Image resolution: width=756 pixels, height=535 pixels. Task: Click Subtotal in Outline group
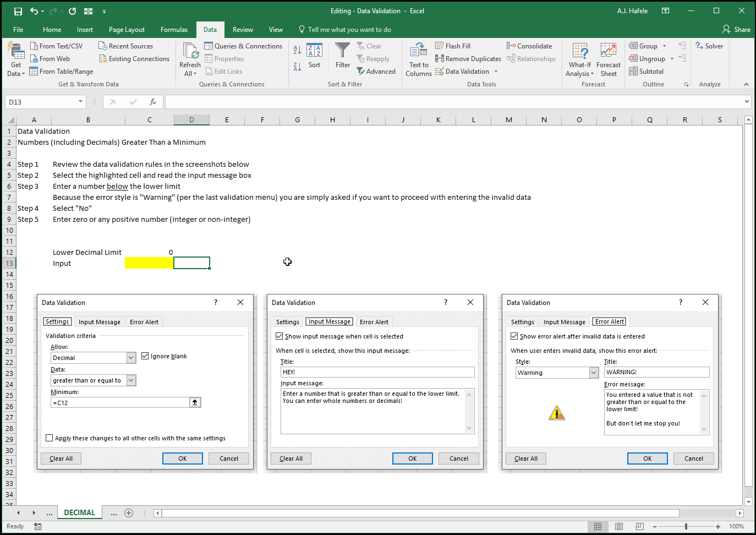(647, 72)
